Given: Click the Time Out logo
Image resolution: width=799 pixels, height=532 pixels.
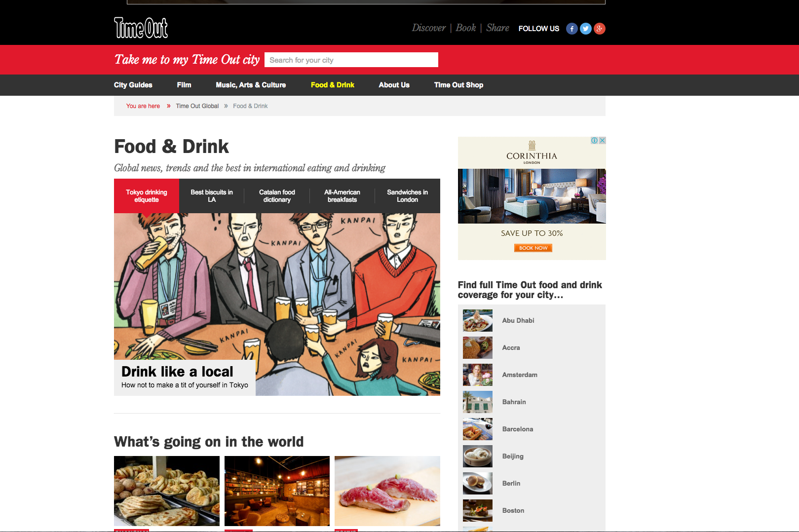Looking at the screenshot, I should pos(141,28).
